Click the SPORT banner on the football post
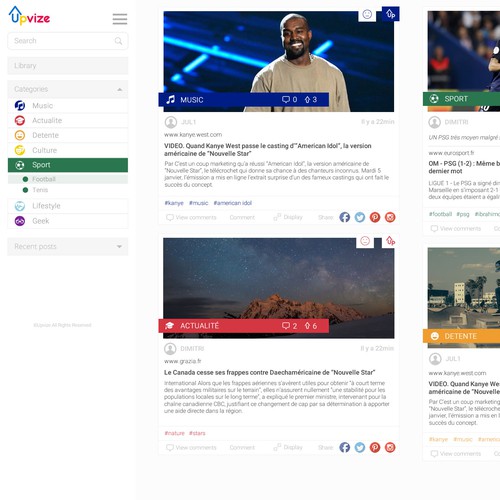Image resolution: width=500 pixels, height=500 pixels. (462, 99)
